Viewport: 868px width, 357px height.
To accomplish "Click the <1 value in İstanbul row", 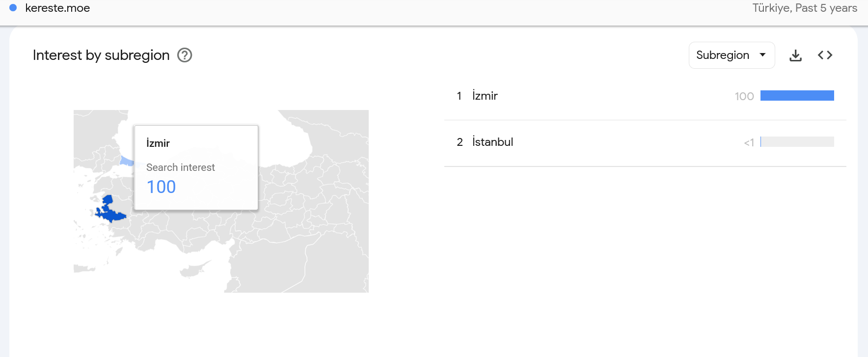I will click(x=749, y=142).
